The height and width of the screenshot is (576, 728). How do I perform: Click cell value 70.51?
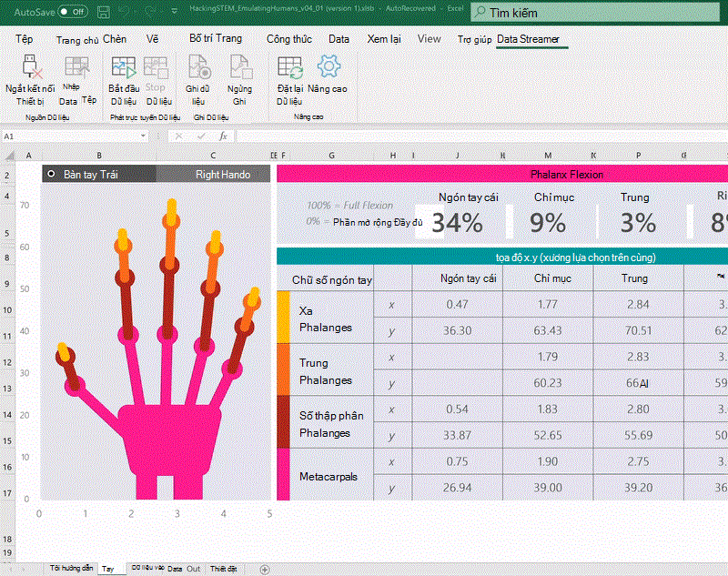click(639, 330)
